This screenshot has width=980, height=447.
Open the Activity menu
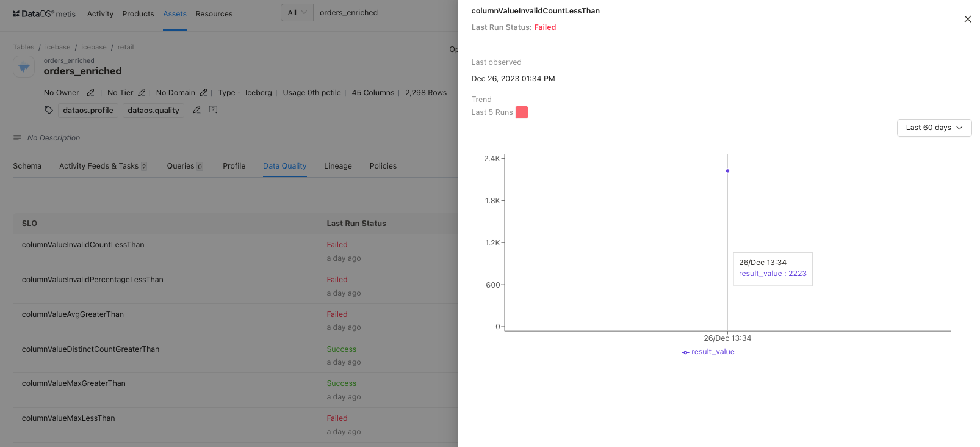pyautogui.click(x=100, y=14)
